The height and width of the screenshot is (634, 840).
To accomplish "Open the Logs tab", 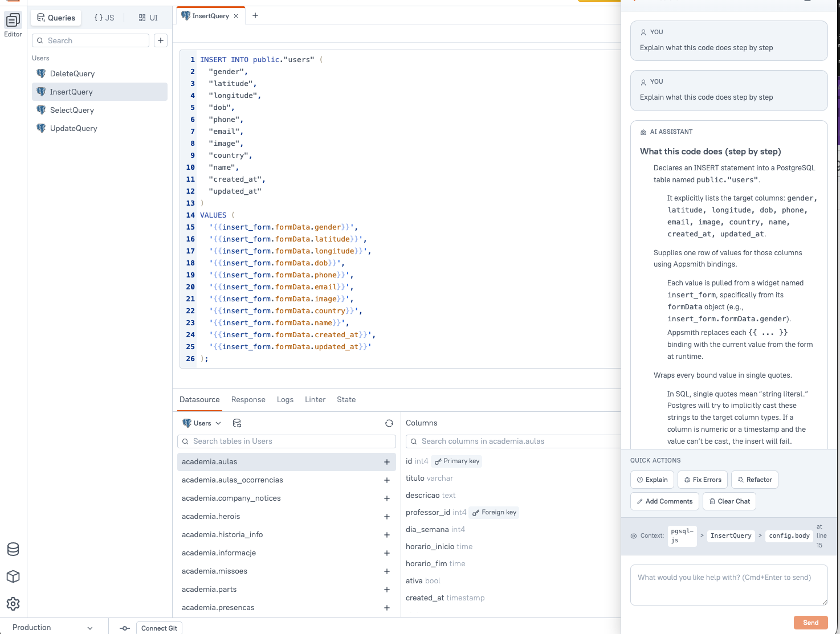I will click(x=285, y=399).
